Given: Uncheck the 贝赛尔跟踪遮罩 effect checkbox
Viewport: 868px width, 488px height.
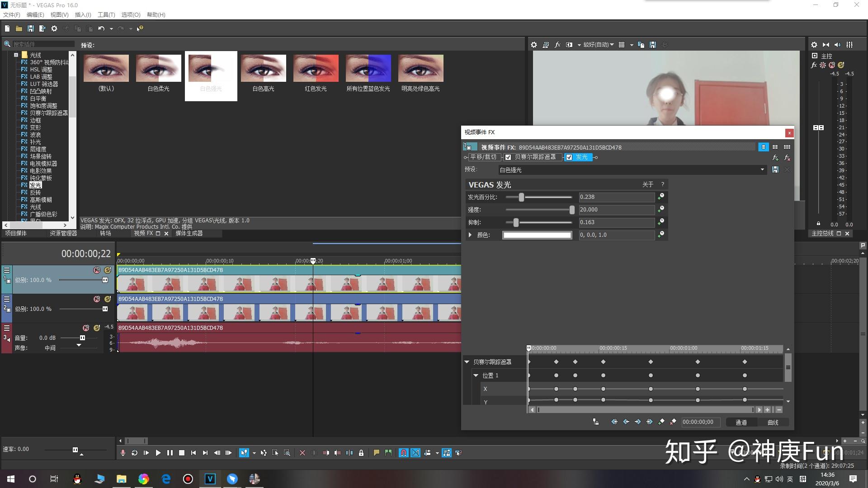Looking at the screenshot, I should (x=508, y=157).
